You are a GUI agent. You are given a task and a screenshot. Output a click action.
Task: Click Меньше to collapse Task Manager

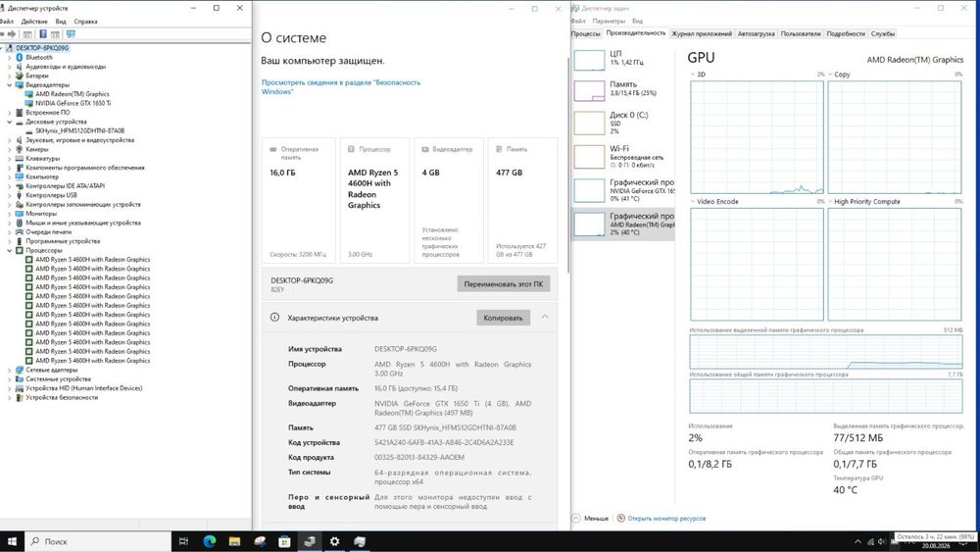click(x=591, y=519)
